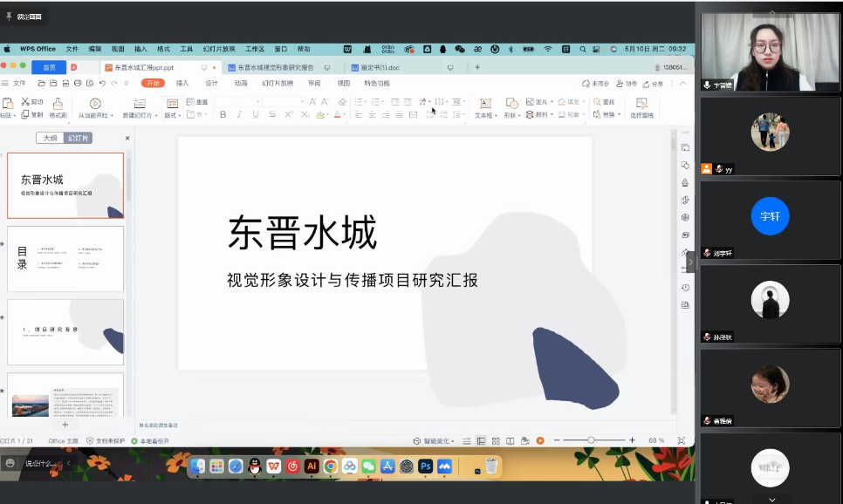Start slideshow with orange play button in status bar
Screen dimensions: 843x504
[540, 441]
